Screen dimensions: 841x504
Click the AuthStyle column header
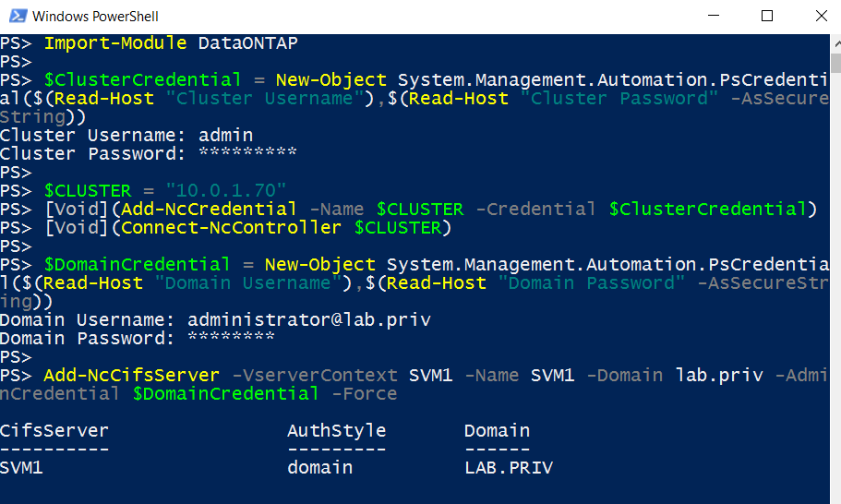tap(336, 430)
